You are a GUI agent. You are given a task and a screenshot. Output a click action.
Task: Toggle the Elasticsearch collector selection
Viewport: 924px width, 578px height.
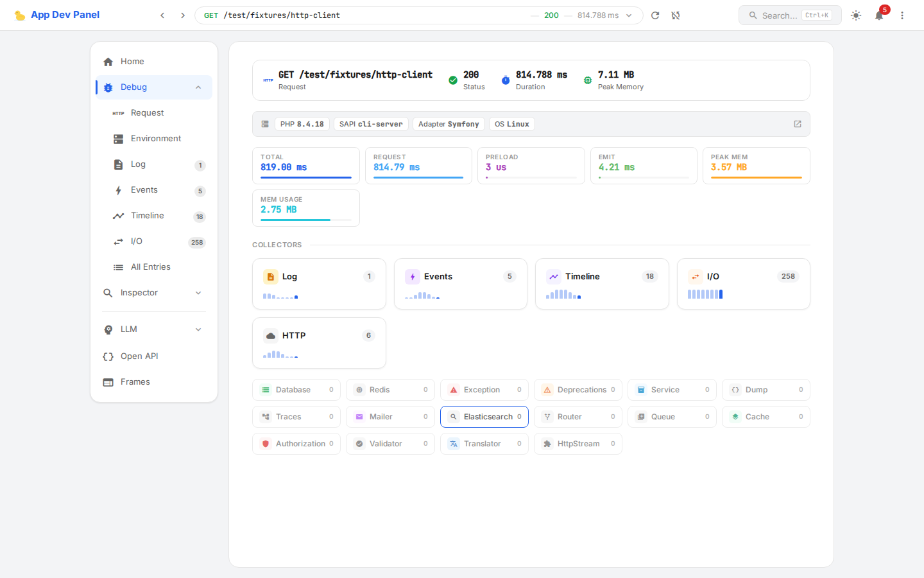point(484,416)
